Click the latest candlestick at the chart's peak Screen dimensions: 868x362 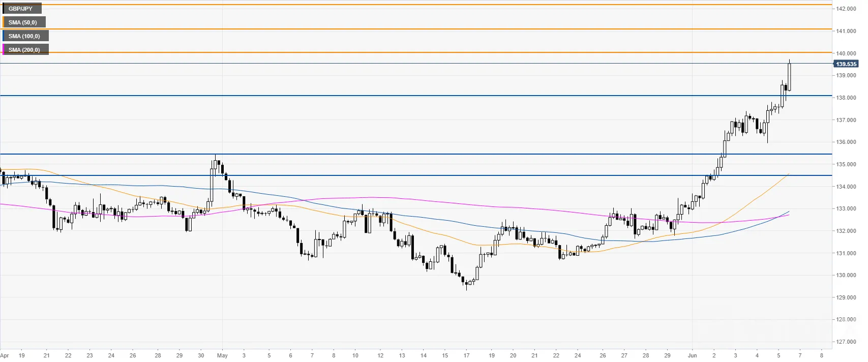pyautogui.click(x=789, y=76)
